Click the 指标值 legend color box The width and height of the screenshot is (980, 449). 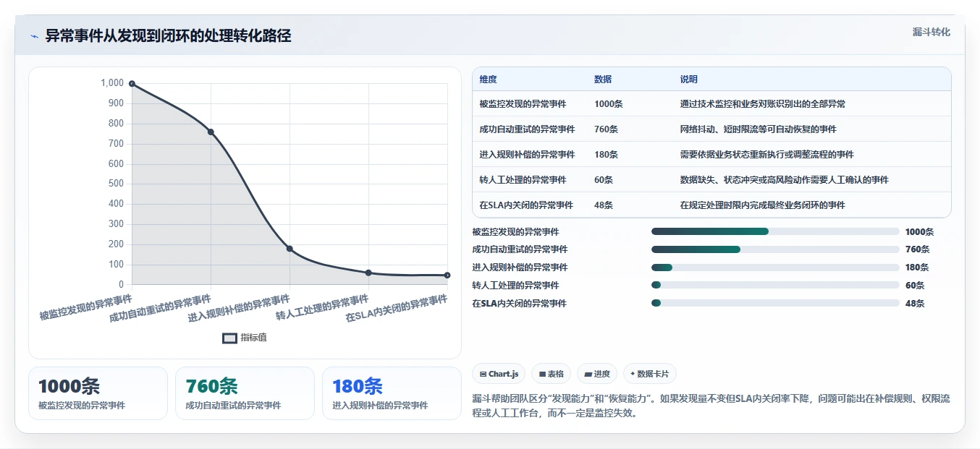(x=229, y=338)
